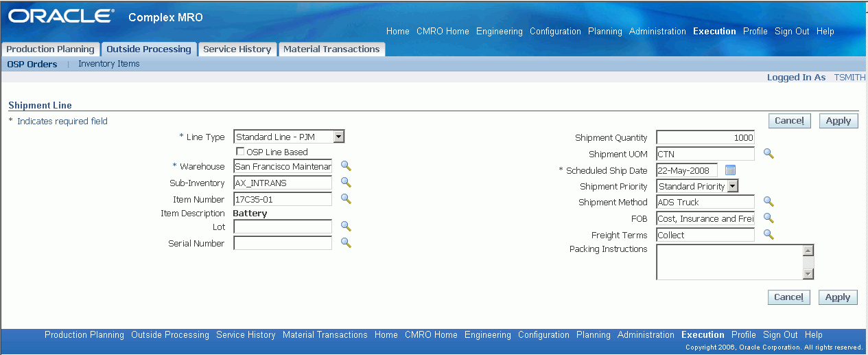Screen dimensions: 868x355
Task: Open the Lot search lookup icon
Action: (x=347, y=226)
